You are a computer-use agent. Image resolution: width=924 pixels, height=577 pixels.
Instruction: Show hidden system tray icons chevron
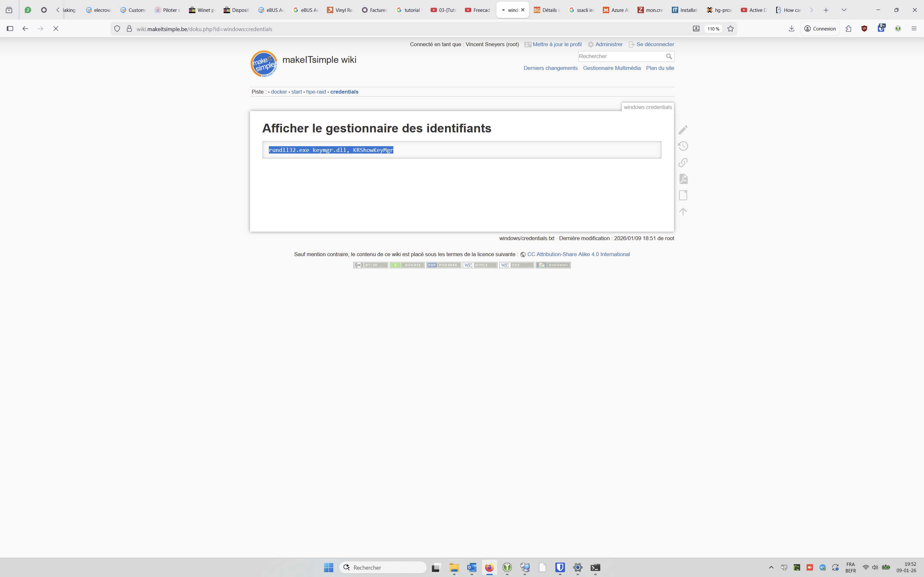click(771, 567)
